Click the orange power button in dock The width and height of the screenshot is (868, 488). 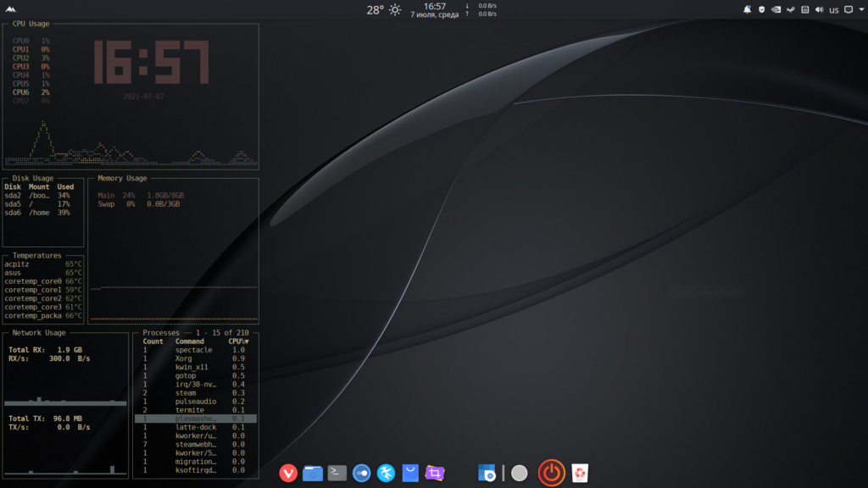(x=551, y=473)
